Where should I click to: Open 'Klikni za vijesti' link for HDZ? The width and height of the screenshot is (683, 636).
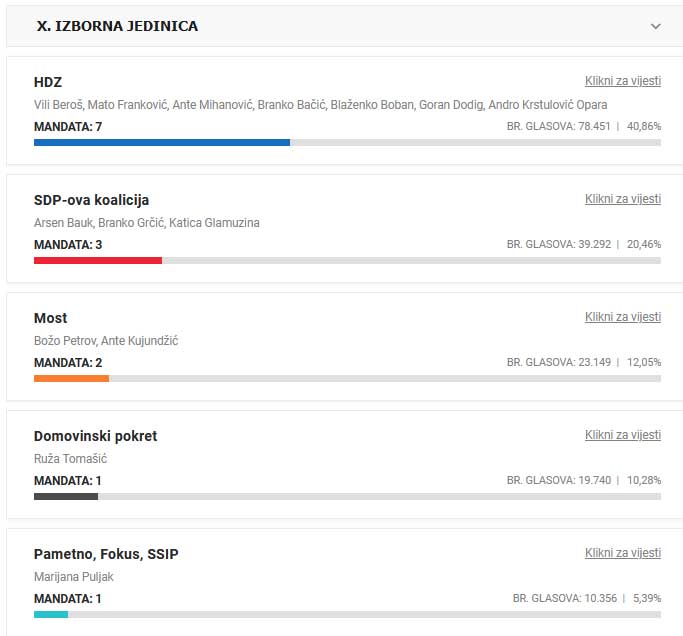pos(622,81)
